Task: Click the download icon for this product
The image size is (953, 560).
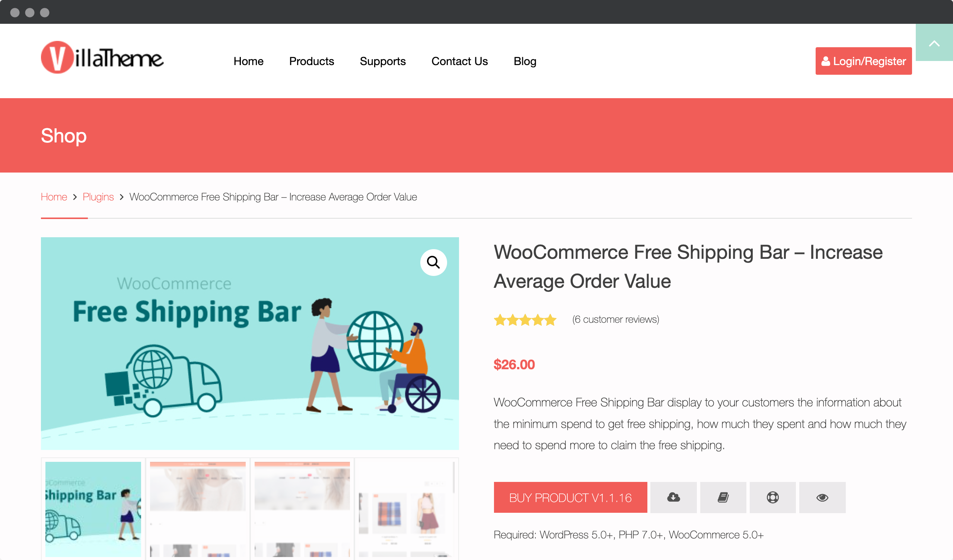Action: (x=673, y=497)
